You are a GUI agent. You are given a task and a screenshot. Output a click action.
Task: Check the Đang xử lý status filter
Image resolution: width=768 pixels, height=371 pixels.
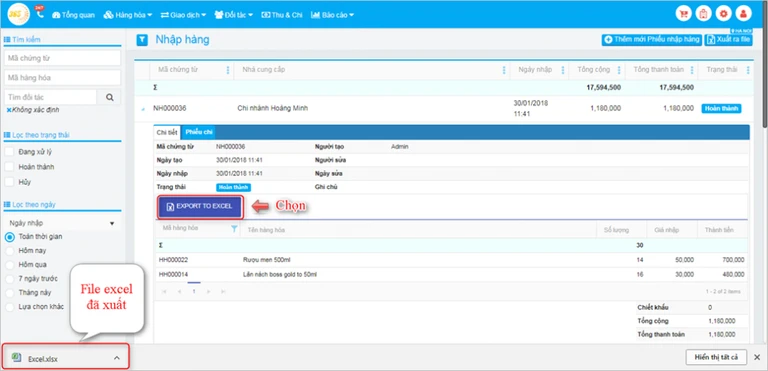[x=9, y=152]
